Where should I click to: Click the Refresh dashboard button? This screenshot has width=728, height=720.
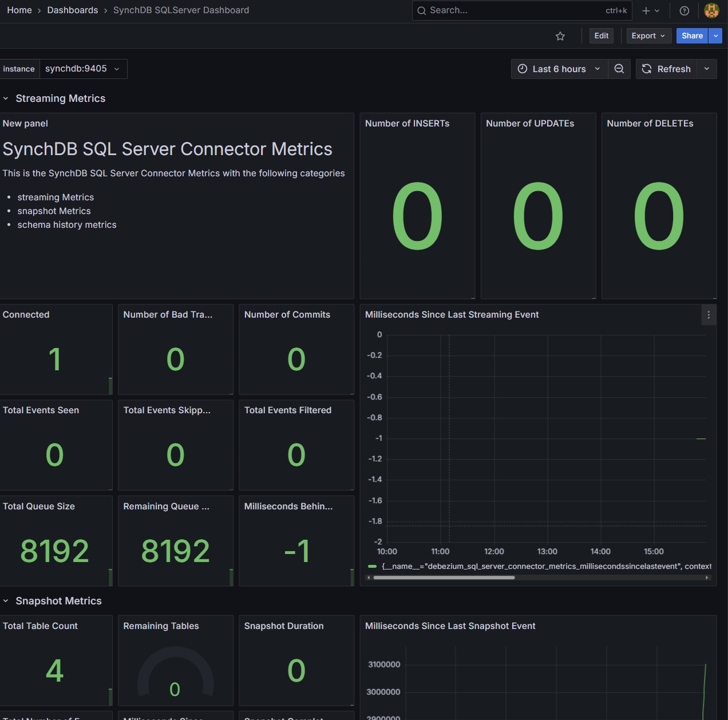tap(666, 69)
